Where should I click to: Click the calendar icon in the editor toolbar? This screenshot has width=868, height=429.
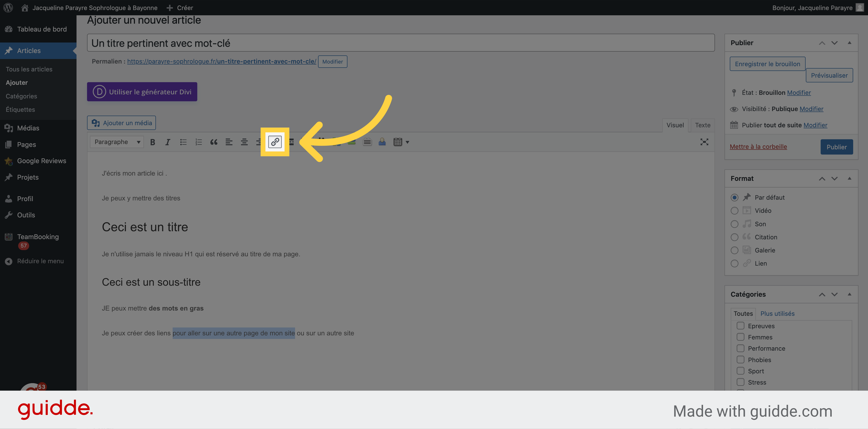coord(398,142)
